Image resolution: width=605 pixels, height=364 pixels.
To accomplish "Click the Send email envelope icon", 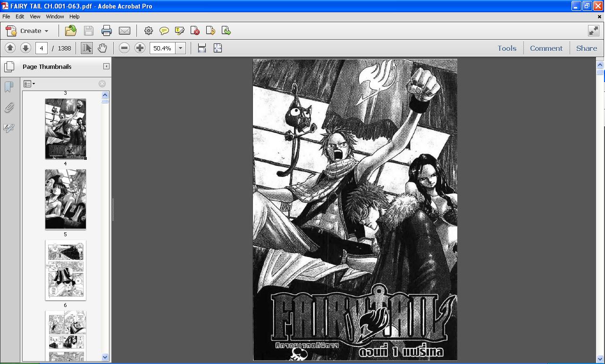I will click(125, 31).
